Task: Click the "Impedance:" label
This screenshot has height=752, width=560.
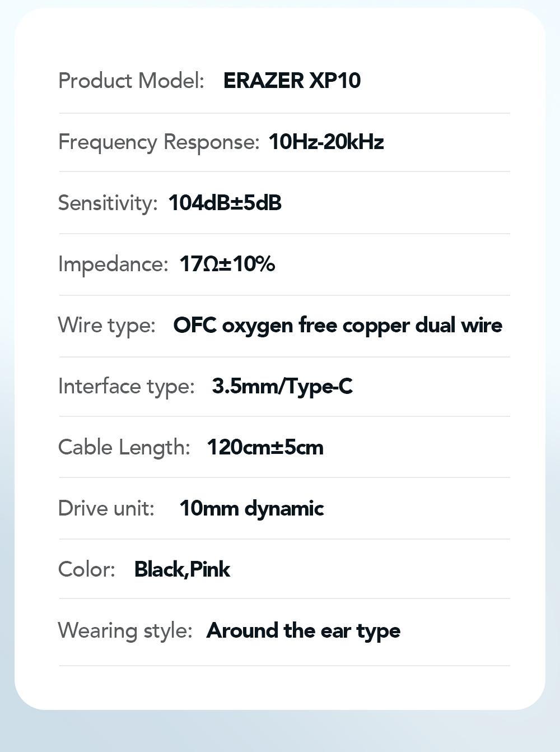Action: click(x=113, y=264)
